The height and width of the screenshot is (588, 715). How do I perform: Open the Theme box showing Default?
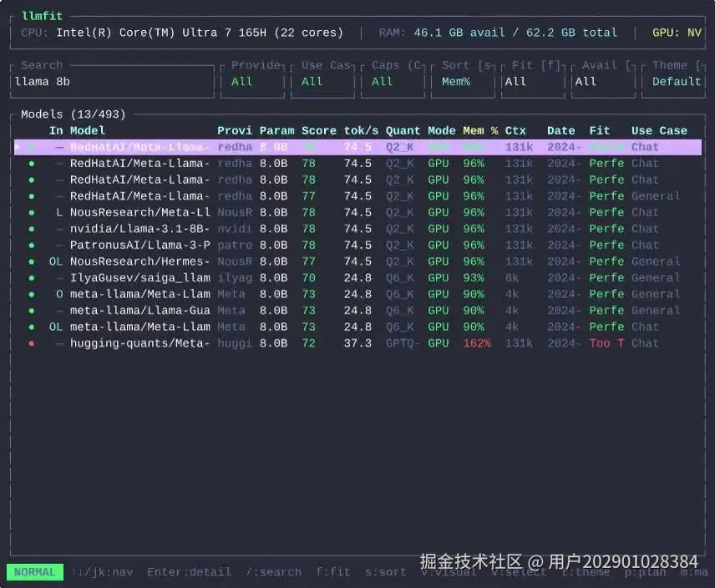coord(673,82)
